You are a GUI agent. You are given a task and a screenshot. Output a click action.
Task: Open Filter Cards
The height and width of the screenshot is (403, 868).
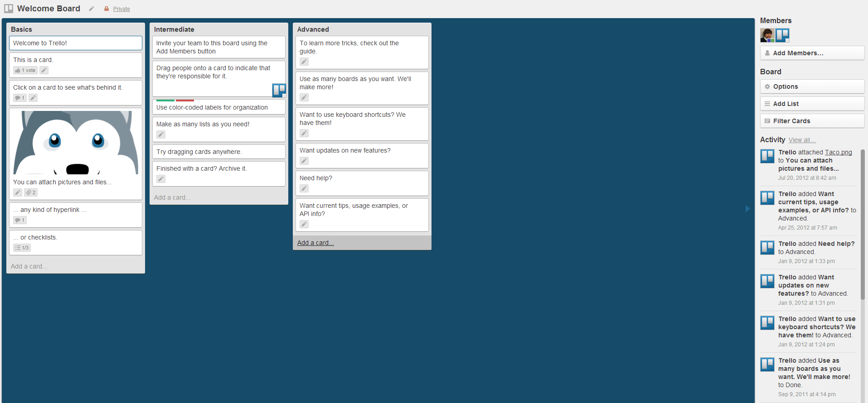click(x=812, y=121)
